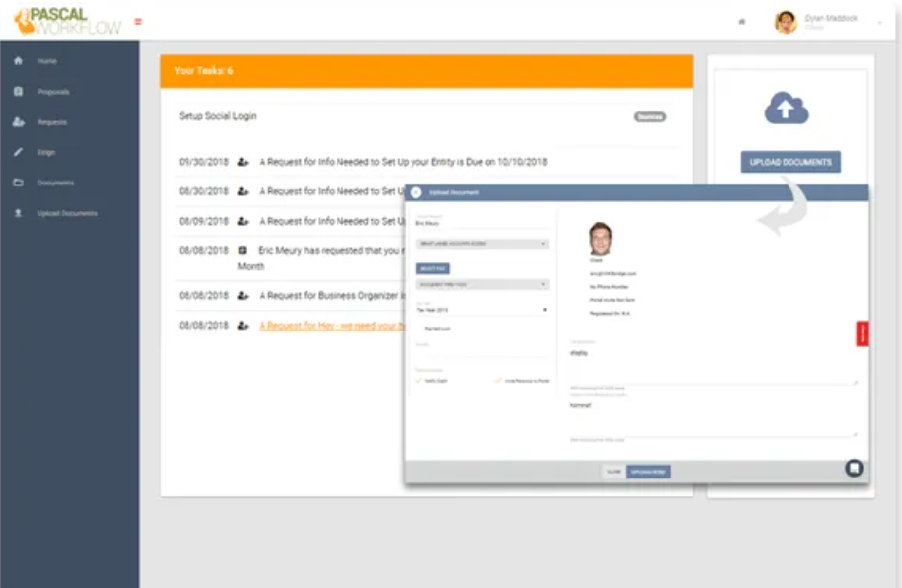
Task: Click the first message text area in dialog
Action: pos(714,366)
